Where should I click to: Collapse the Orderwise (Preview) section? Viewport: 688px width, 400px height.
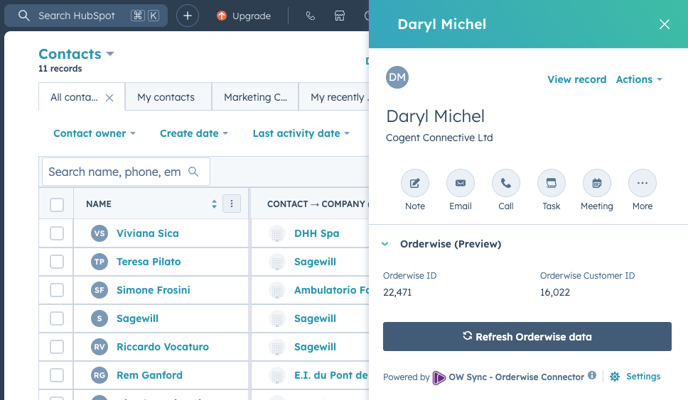(385, 244)
